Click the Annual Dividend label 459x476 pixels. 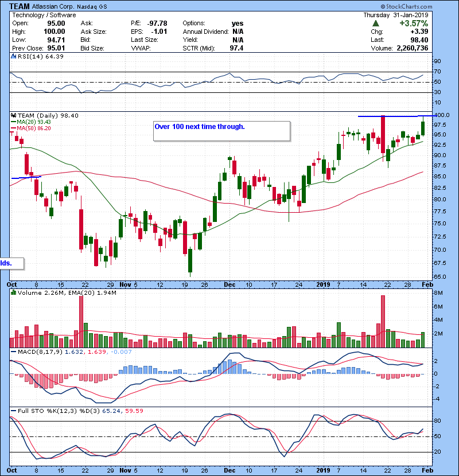[x=205, y=32]
